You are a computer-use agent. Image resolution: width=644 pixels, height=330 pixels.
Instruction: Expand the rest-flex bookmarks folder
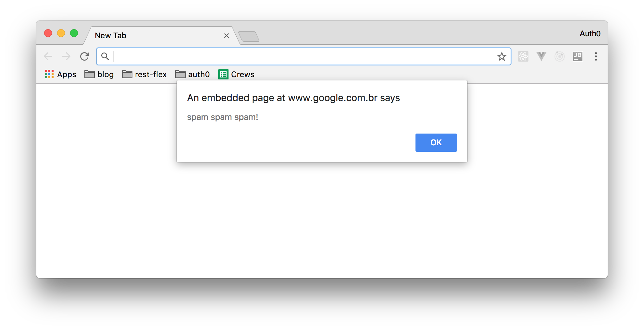[x=144, y=75]
